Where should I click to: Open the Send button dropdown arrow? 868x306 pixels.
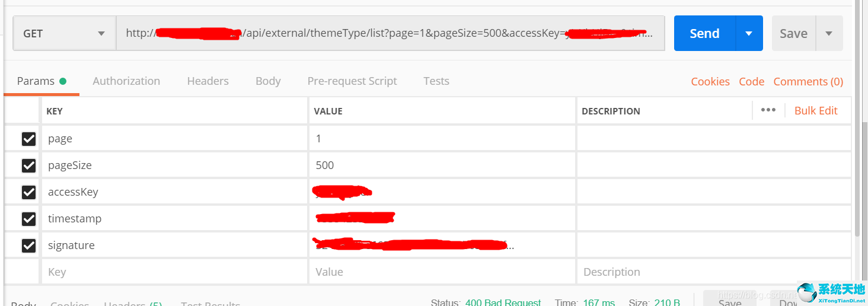749,33
